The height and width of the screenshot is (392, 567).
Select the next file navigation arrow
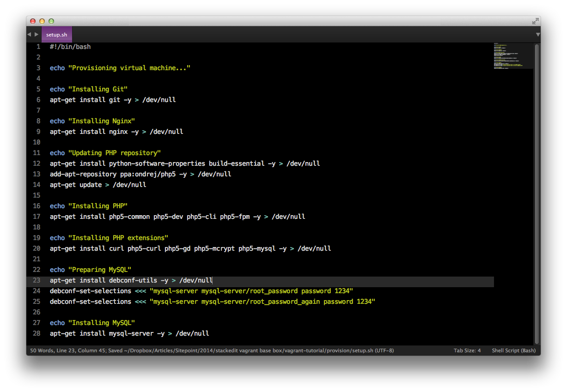tap(37, 34)
